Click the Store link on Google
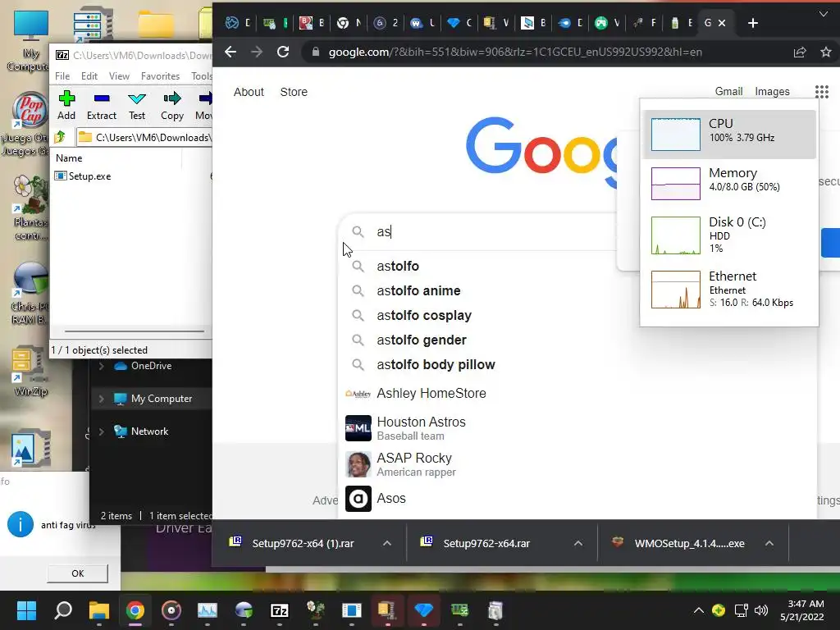 (294, 92)
